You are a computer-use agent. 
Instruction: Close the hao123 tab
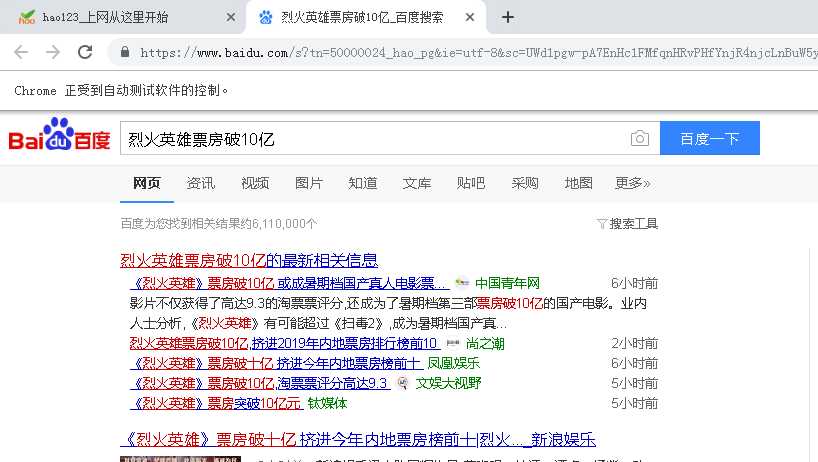(x=231, y=17)
